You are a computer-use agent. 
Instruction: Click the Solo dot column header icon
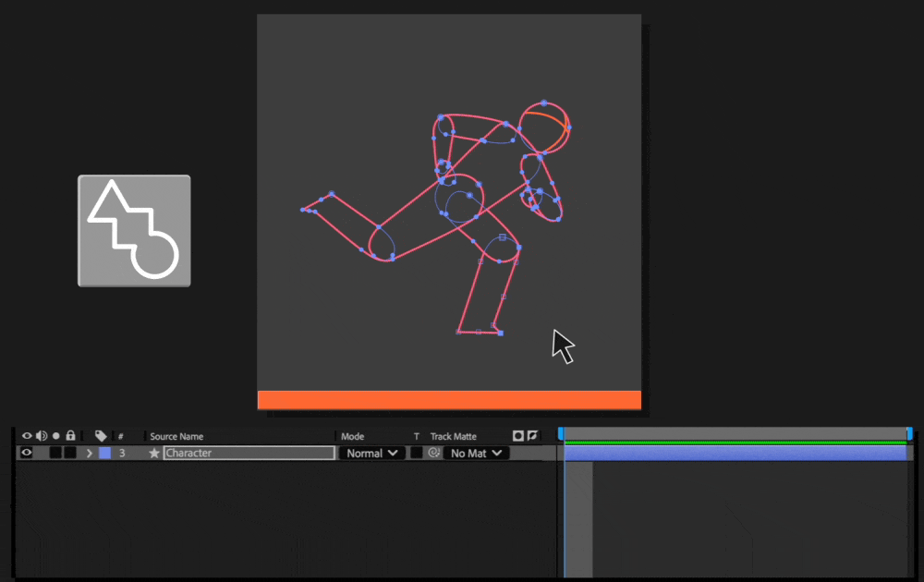(56, 436)
